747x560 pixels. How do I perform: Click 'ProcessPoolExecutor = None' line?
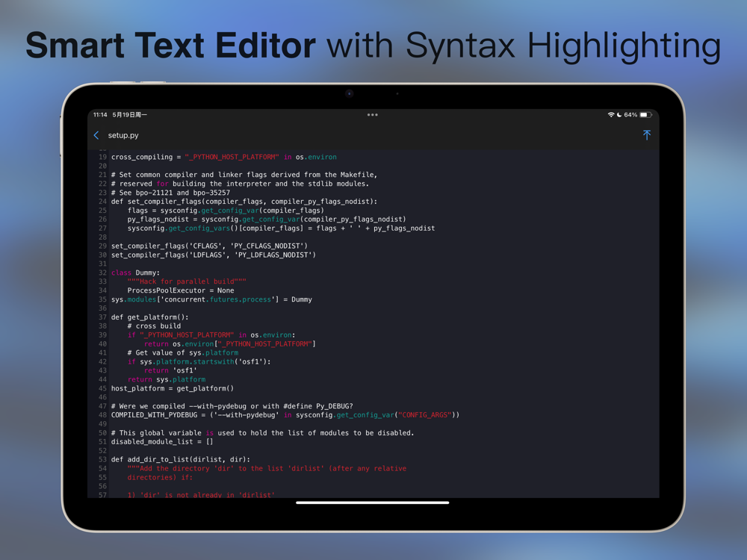(x=181, y=290)
